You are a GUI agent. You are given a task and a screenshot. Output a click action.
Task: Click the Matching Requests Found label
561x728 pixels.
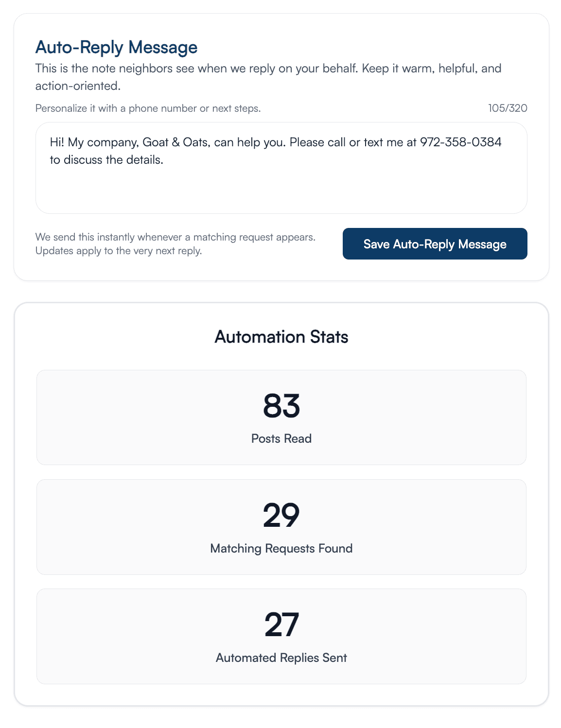click(x=281, y=548)
